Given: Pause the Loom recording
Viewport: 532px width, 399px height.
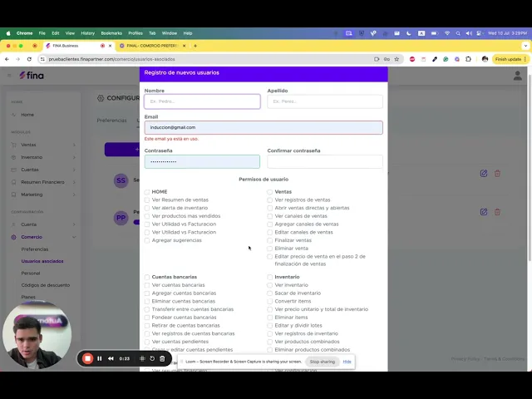Looking at the screenshot, I should 100,358.
